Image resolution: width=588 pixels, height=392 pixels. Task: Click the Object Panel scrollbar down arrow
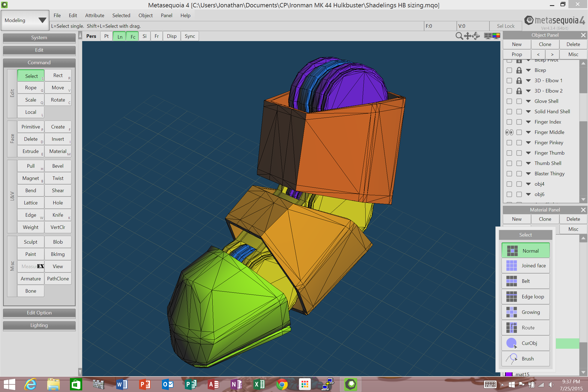pyautogui.click(x=583, y=200)
